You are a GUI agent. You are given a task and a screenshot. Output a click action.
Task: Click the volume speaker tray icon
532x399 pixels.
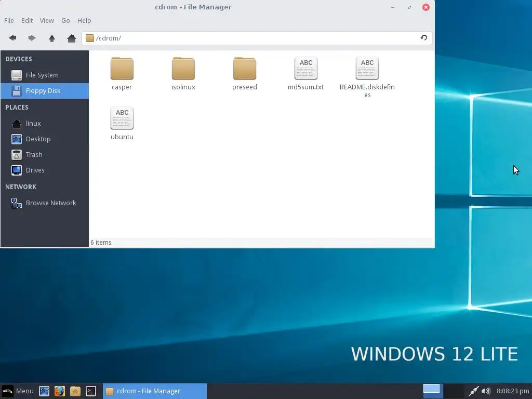pyautogui.click(x=486, y=391)
